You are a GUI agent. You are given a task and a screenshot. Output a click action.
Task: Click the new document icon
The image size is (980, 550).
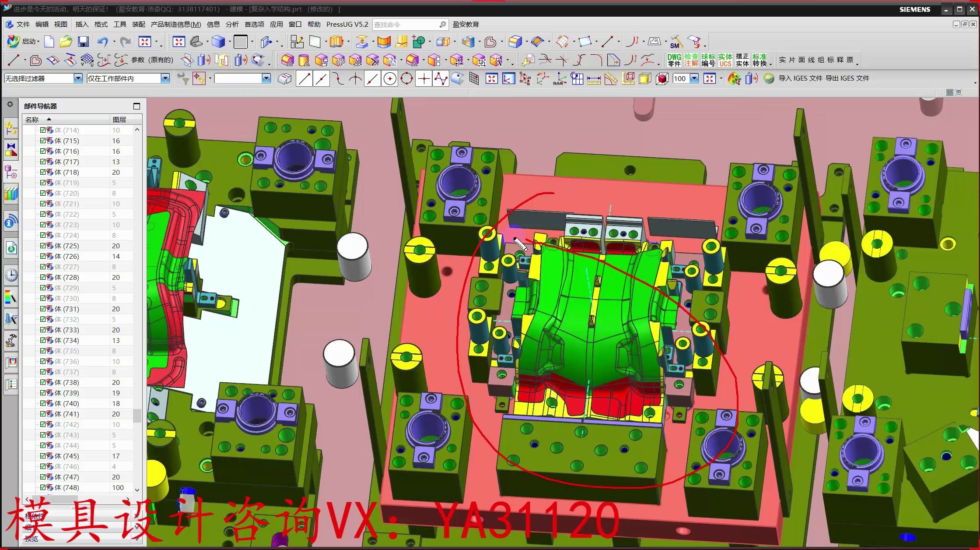pyautogui.click(x=49, y=42)
